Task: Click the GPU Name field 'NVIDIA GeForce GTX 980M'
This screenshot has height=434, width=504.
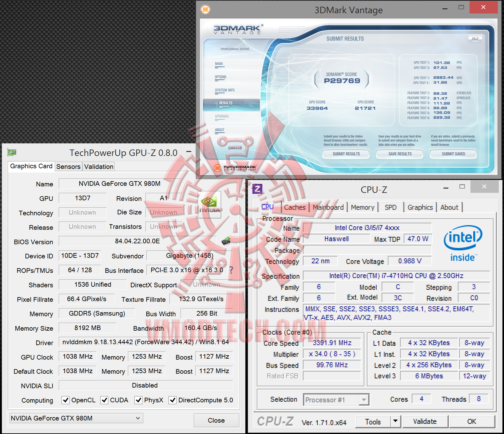Action: (120, 184)
